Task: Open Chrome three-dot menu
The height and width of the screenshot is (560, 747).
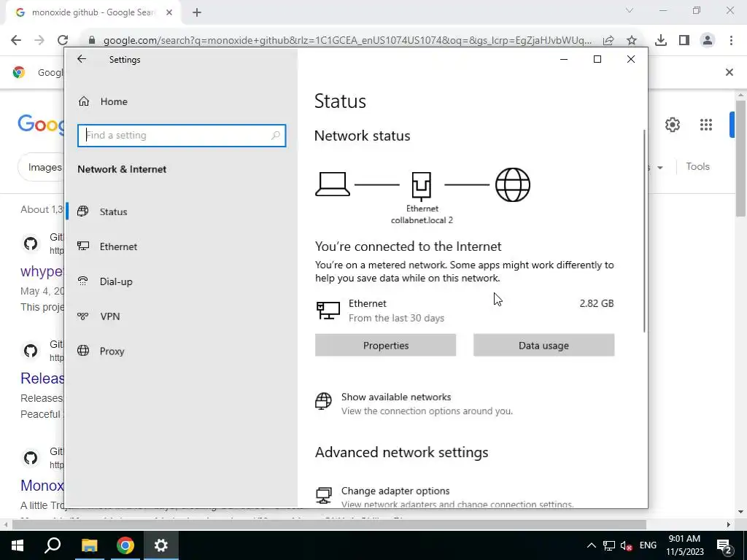Action: 731,41
